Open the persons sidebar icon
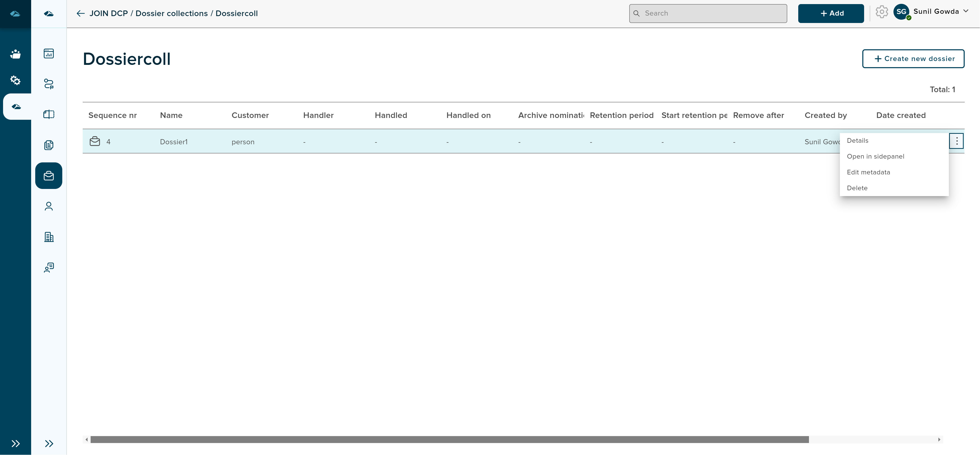The image size is (980, 455). coord(49,206)
